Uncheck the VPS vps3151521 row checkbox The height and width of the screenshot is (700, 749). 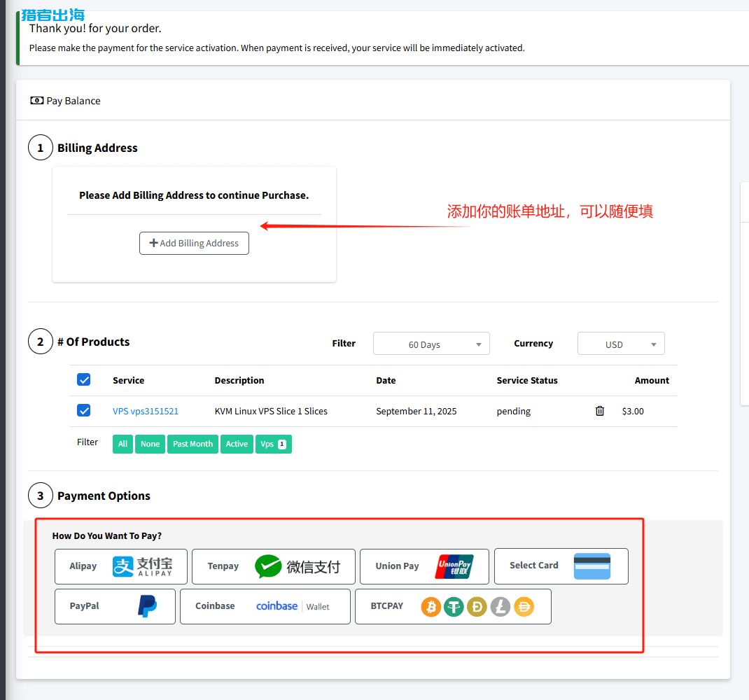click(x=83, y=410)
